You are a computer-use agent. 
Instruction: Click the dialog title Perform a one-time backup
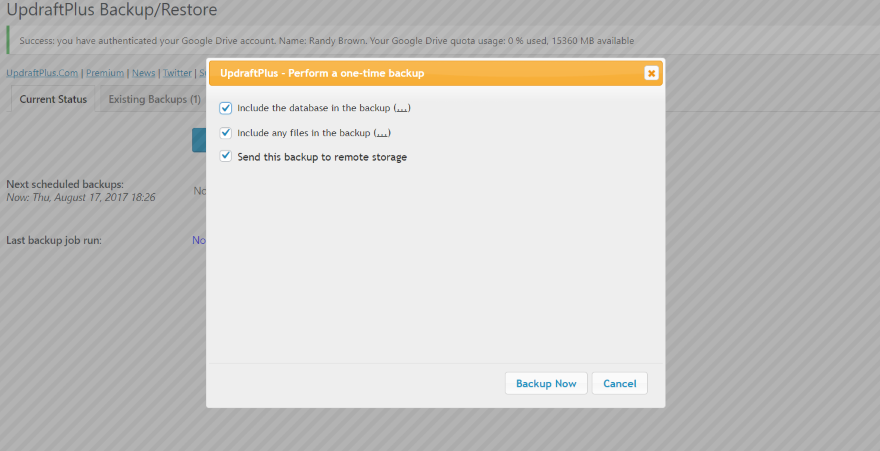[x=322, y=73]
